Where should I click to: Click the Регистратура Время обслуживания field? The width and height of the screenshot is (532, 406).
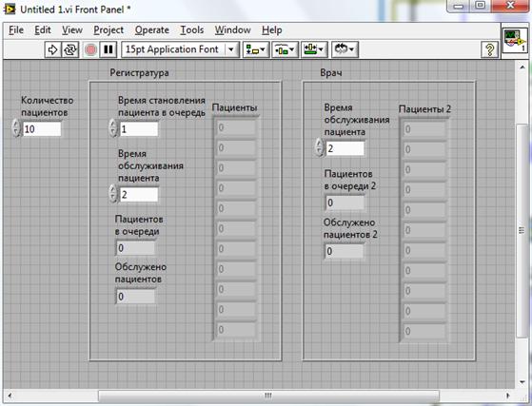coord(139,195)
